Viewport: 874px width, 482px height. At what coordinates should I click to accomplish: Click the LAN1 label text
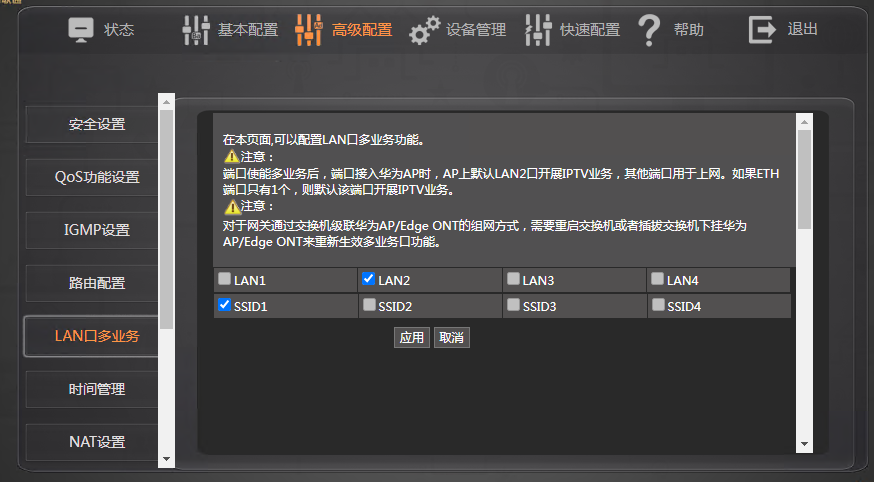(x=250, y=280)
